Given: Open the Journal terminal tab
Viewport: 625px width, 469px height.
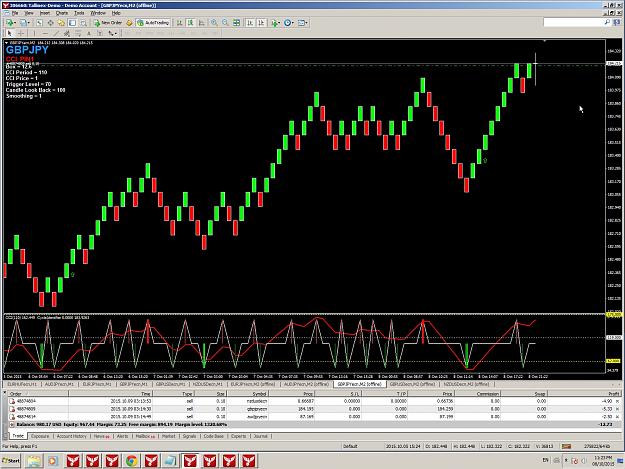Looking at the screenshot, I should click(x=260, y=436).
